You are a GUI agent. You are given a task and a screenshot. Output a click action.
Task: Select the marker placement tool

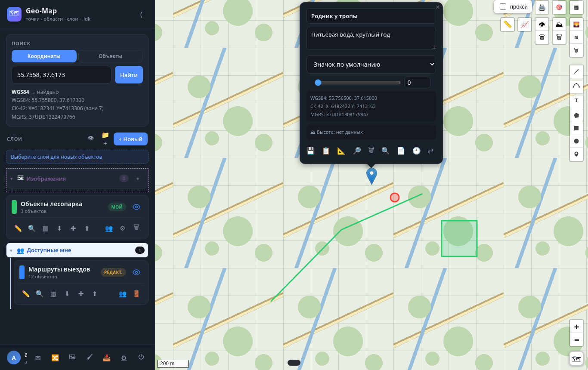pyautogui.click(x=576, y=154)
